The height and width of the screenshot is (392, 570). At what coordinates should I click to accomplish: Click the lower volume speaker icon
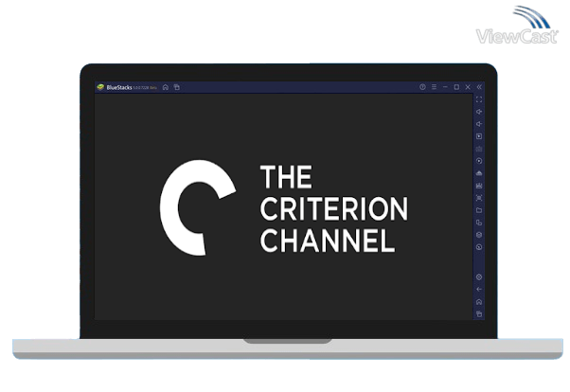[479, 124]
